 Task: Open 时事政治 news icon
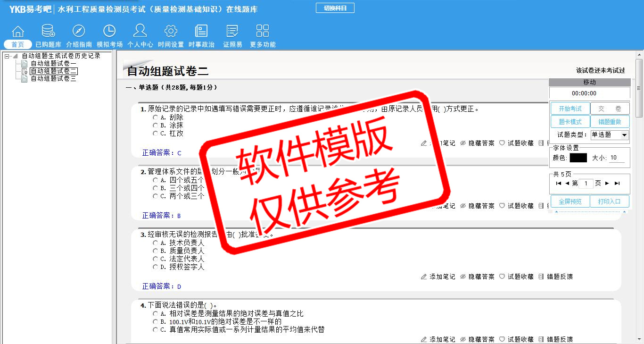201,32
